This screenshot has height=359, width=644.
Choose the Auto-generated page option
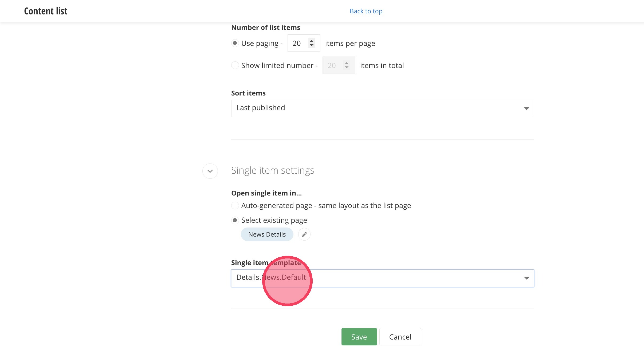(235, 206)
